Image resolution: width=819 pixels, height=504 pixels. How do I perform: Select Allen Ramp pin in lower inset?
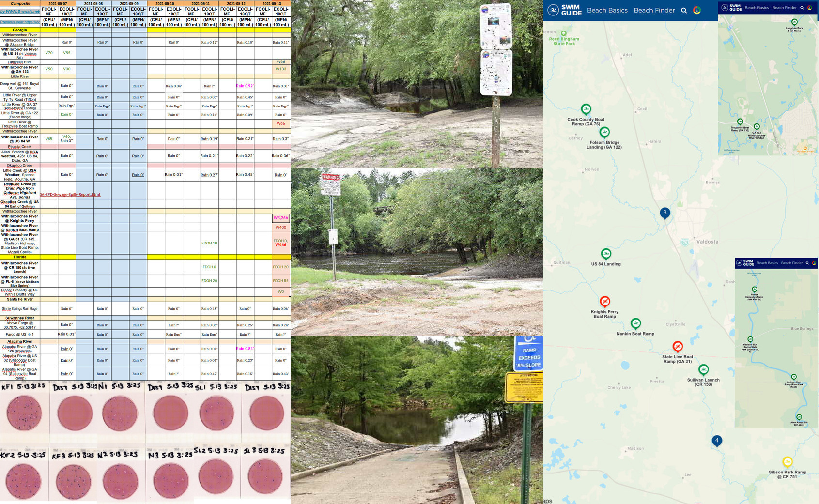[799, 417]
